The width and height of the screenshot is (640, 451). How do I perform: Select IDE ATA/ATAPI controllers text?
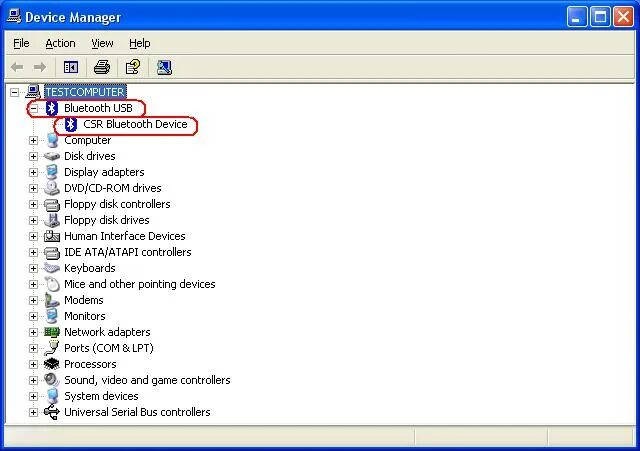[x=127, y=252]
